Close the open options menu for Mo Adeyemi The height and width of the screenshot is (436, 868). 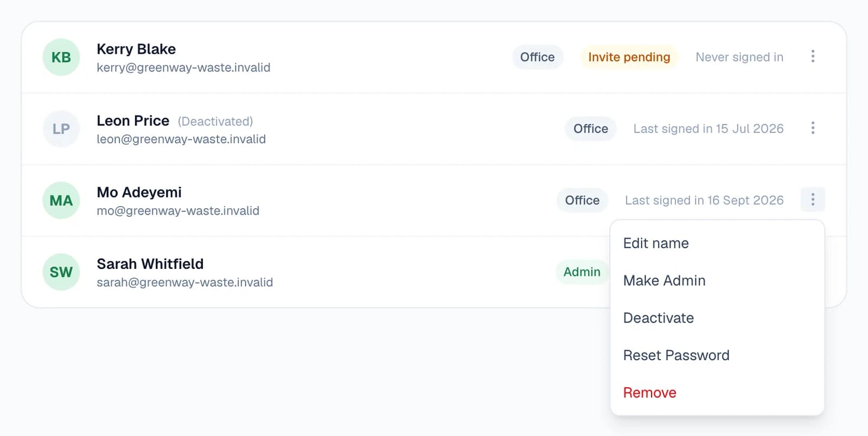click(x=812, y=200)
